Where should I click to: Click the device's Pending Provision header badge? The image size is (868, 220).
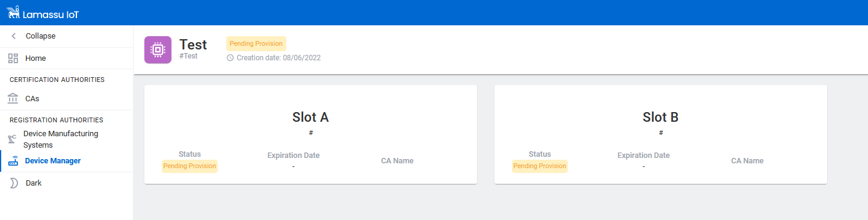[256, 43]
